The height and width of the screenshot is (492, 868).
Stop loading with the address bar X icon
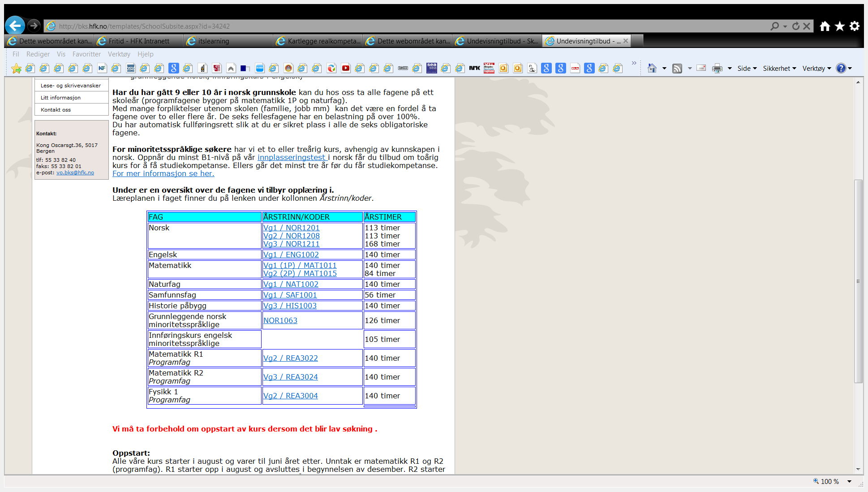[x=807, y=26]
